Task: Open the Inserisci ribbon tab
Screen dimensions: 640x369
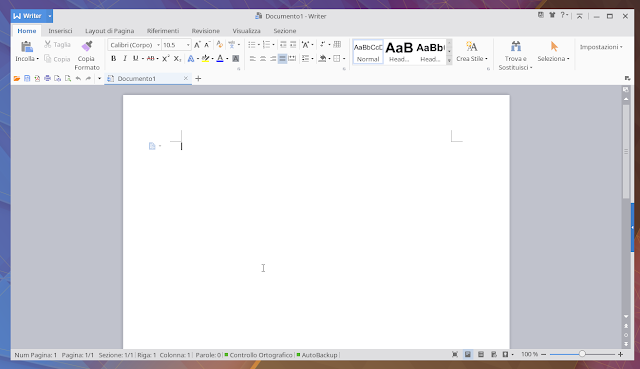Action: pyautogui.click(x=60, y=31)
